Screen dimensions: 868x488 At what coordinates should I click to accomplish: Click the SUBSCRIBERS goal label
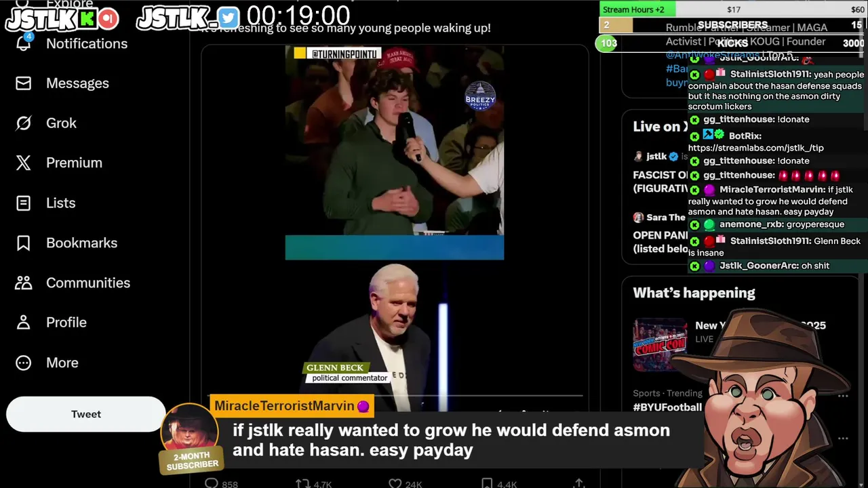(x=732, y=25)
